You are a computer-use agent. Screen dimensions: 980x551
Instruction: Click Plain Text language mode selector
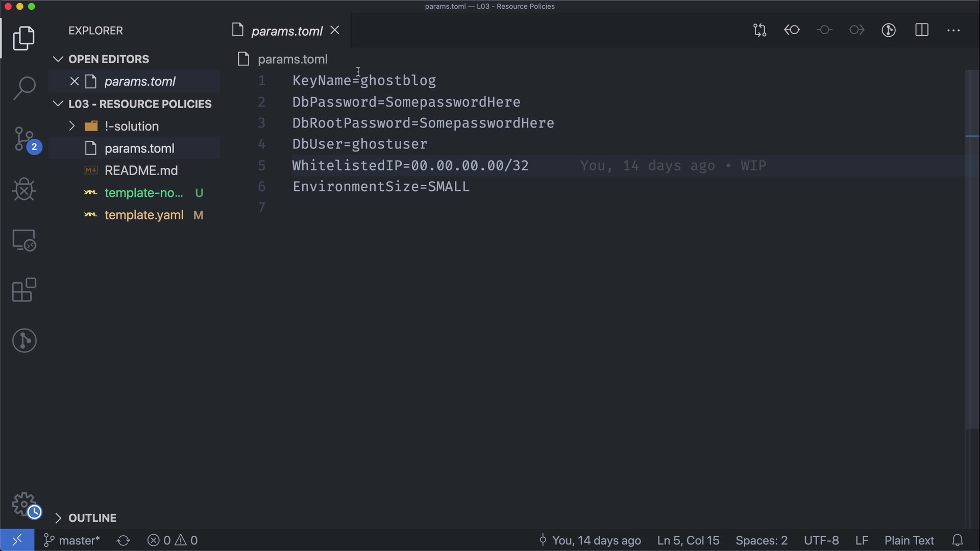click(909, 540)
